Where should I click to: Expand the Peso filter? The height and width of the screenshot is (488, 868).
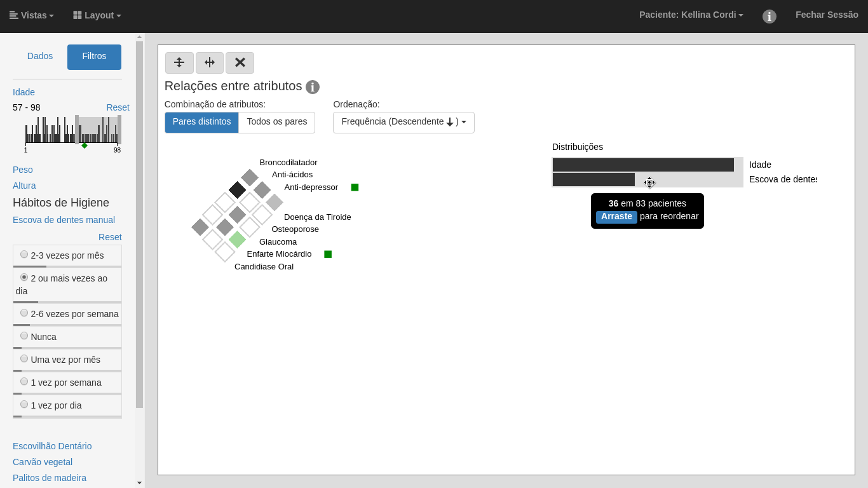(x=23, y=170)
